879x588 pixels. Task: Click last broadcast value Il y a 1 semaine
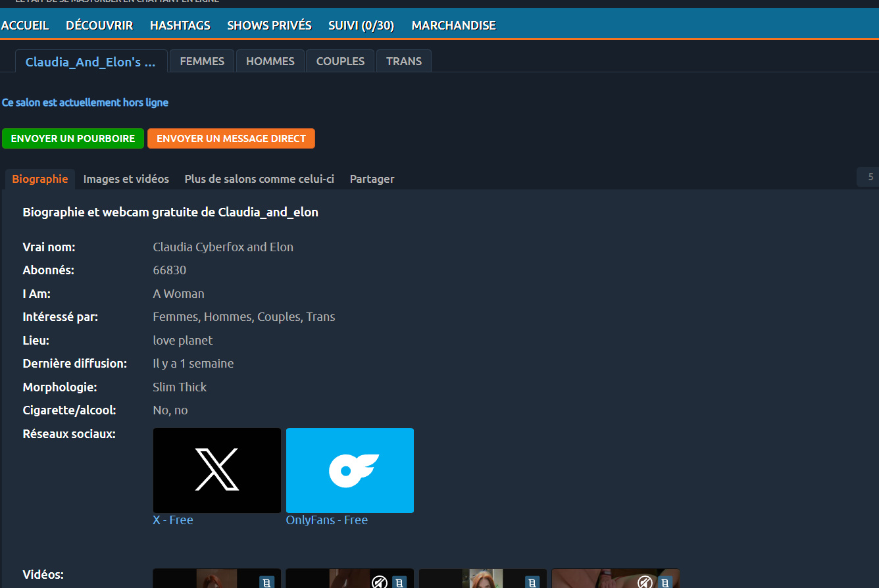193,364
